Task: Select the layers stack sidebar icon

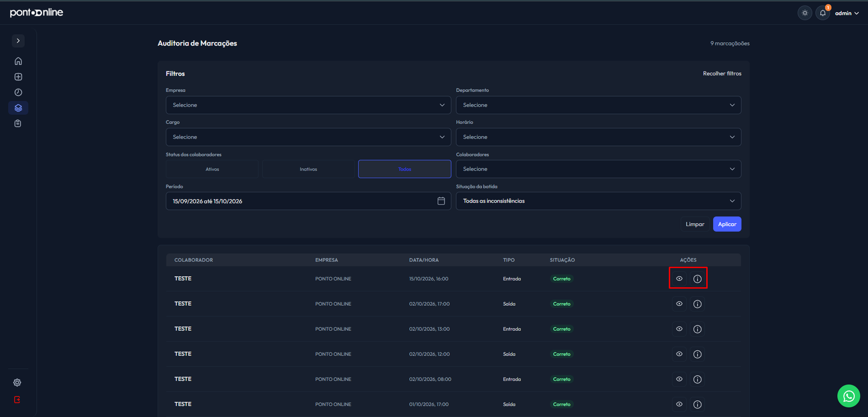Action: (18, 108)
